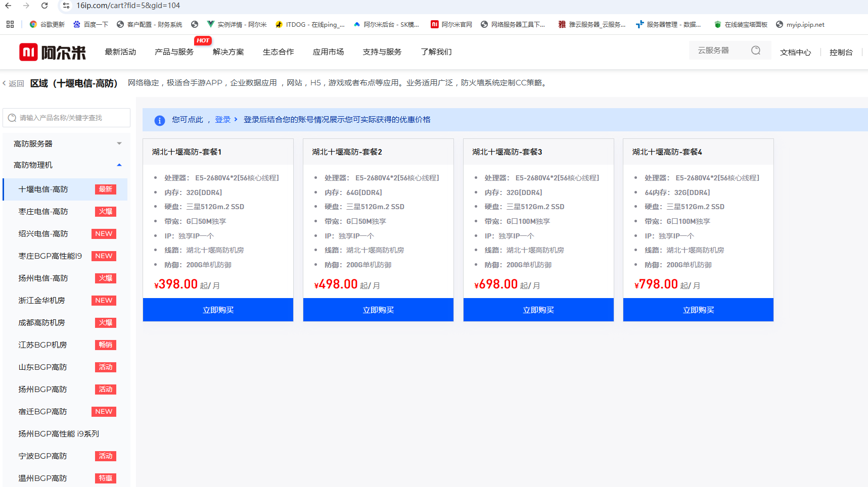Select 扬州BGP高性能 i9系列 in sidebar

65,434
